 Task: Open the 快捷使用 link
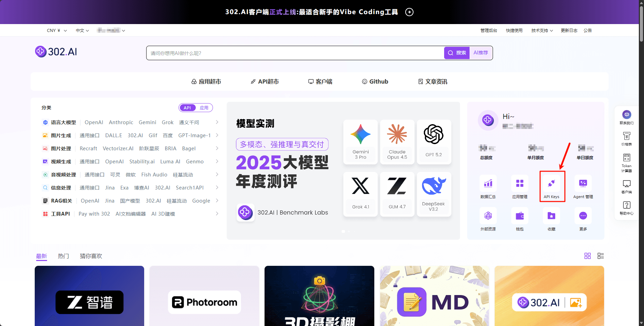point(514,31)
